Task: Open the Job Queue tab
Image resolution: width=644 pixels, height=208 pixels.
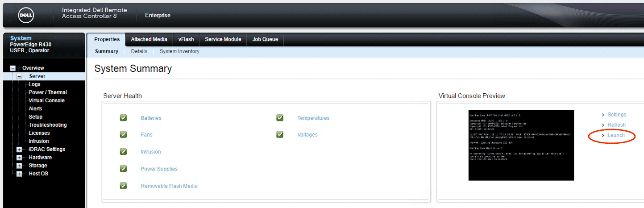Action: click(265, 39)
